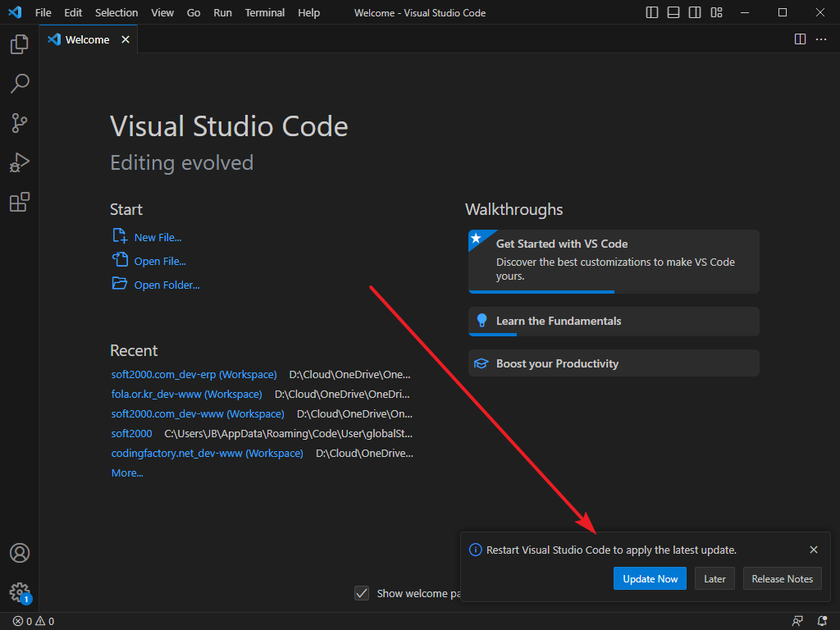Open the Extensions view
Screen dimensions: 840x630
[x=20, y=202]
